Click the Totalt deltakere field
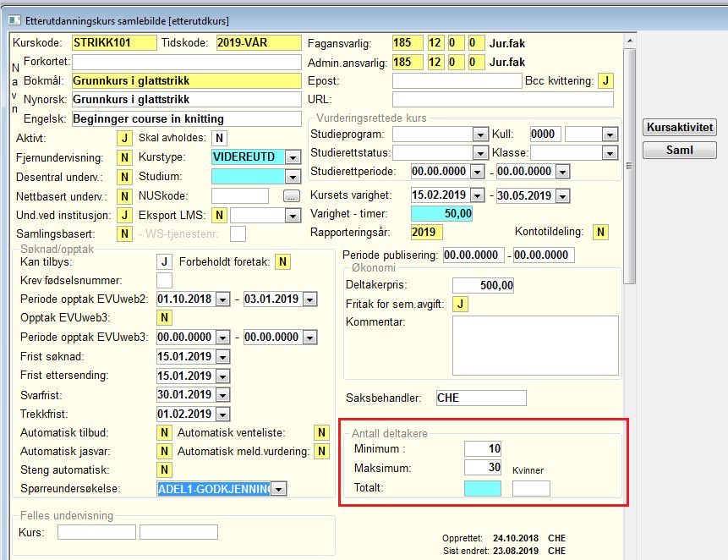Screen dimensions: 728x560 point(483,488)
